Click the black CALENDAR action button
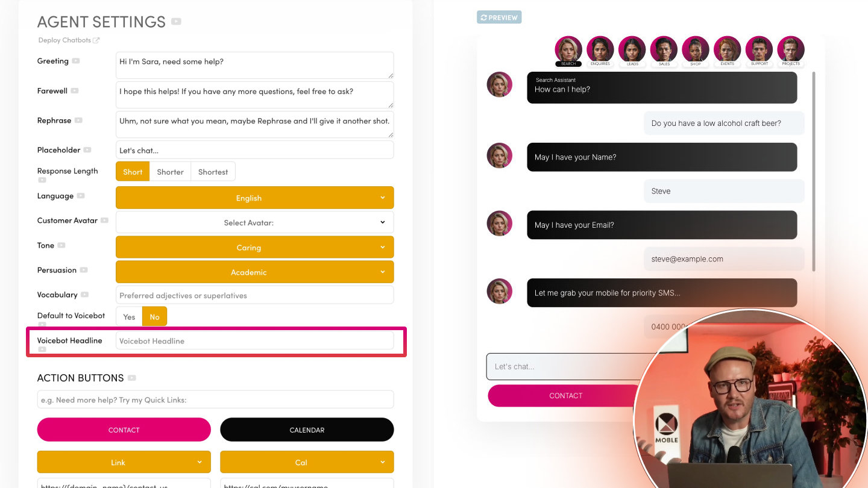The width and height of the screenshot is (868, 488). click(307, 430)
